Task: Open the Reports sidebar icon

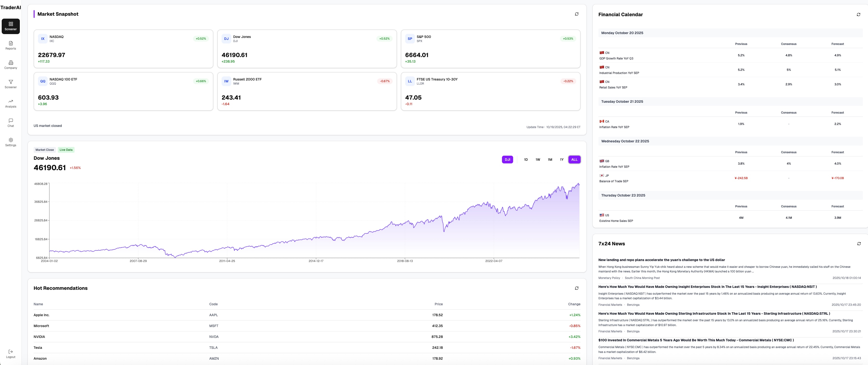Action: click(x=11, y=45)
